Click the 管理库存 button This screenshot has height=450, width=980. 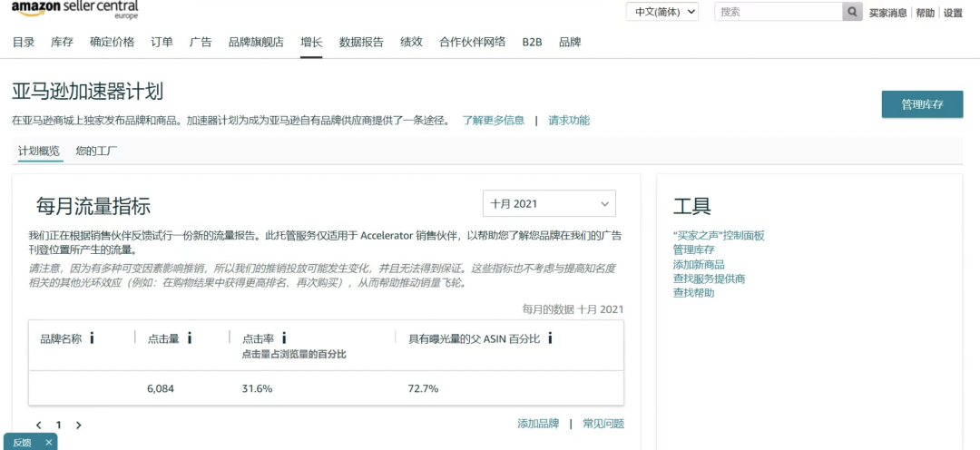[923, 104]
